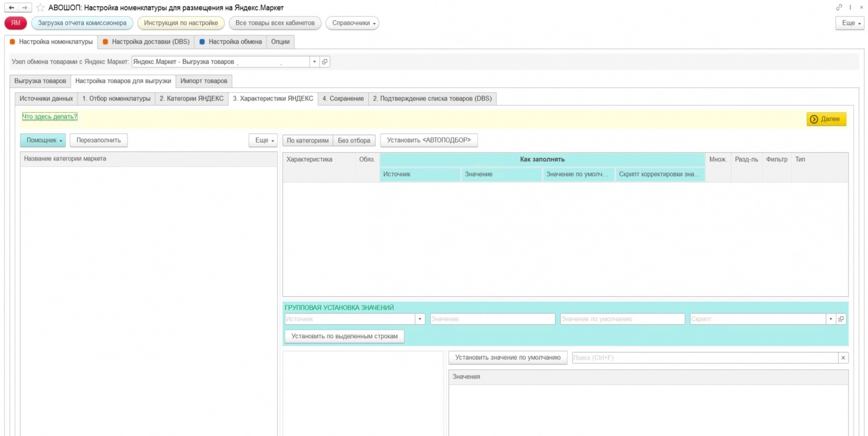Click the red ЯМ button
Image resolution: width=868 pixels, height=436 pixels.
(16, 23)
